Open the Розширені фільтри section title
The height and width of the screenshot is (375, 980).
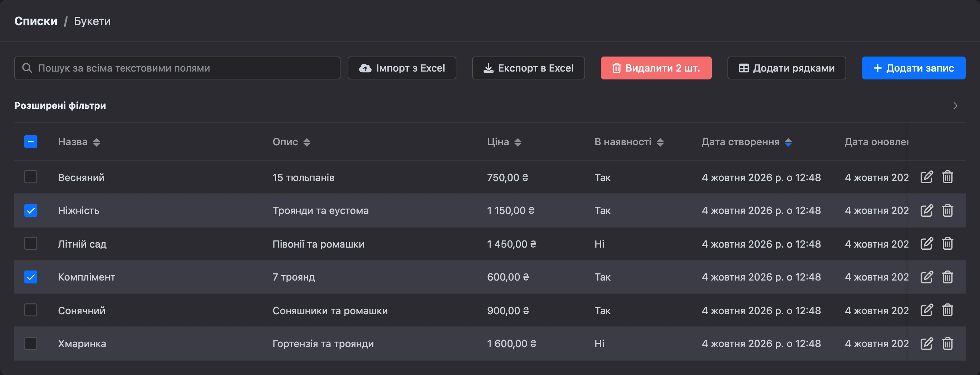coord(60,106)
